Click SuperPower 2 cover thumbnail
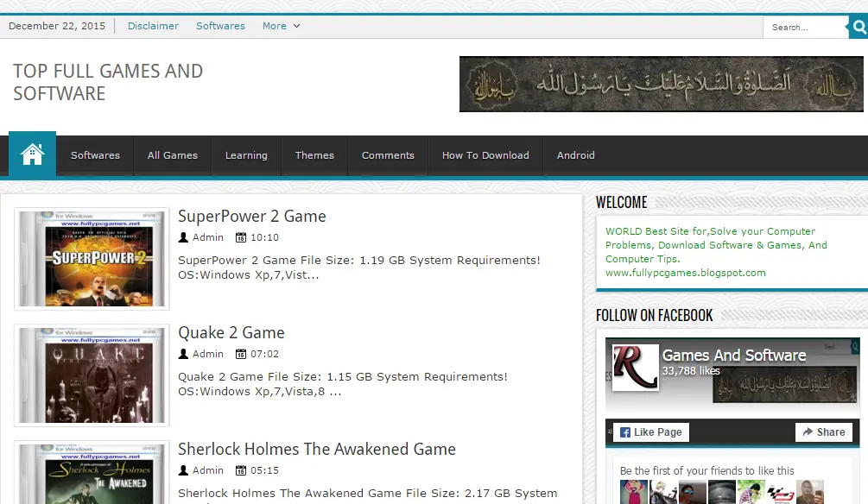Screen dimensions: 868x504 tap(92, 259)
